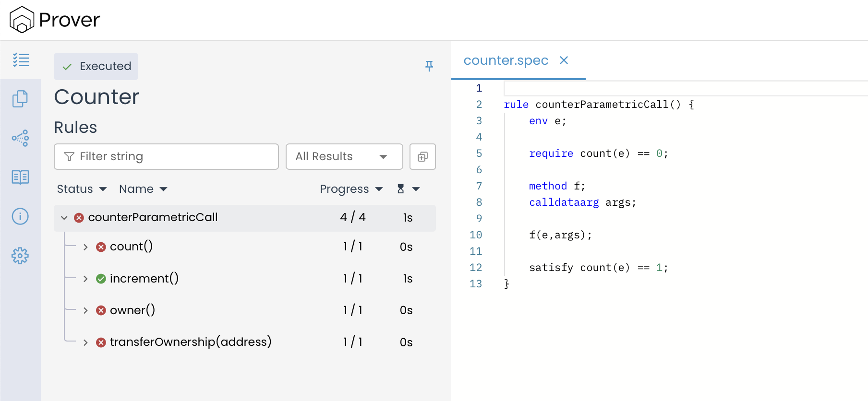Switch to the counter.spec tab
This screenshot has width=868, height=401.
pos(506,60)
